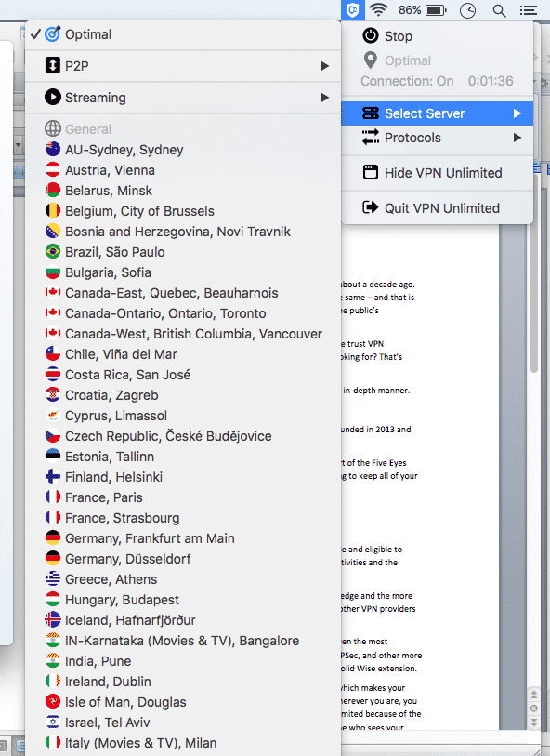Connect to Canada-Ontario, Ontario, Toronto
The image size is (550, 756).
click(183, 313)
